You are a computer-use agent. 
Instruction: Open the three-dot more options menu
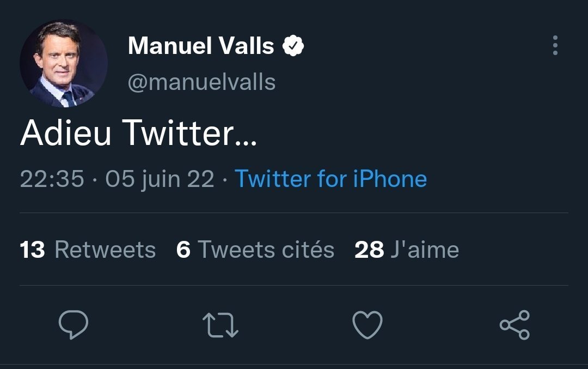tap(555, 46)
